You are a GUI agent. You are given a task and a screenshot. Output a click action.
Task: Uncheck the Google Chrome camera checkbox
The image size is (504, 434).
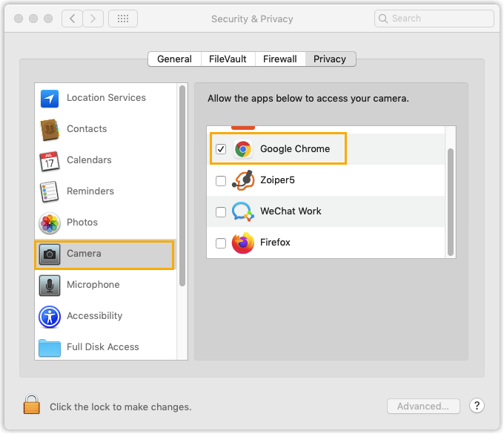[221, 149]
